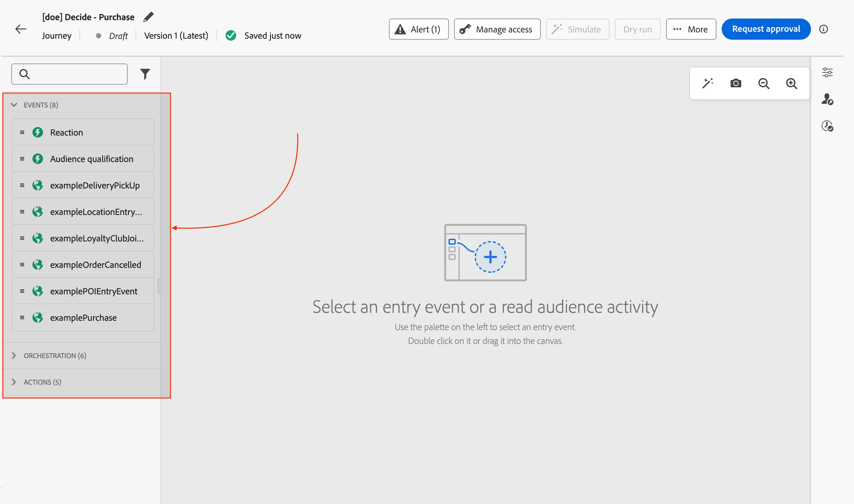Image resolution: width=854 pixels, height=504 pixels.
Task: Open the More options menu
Action: click(691, 29)
